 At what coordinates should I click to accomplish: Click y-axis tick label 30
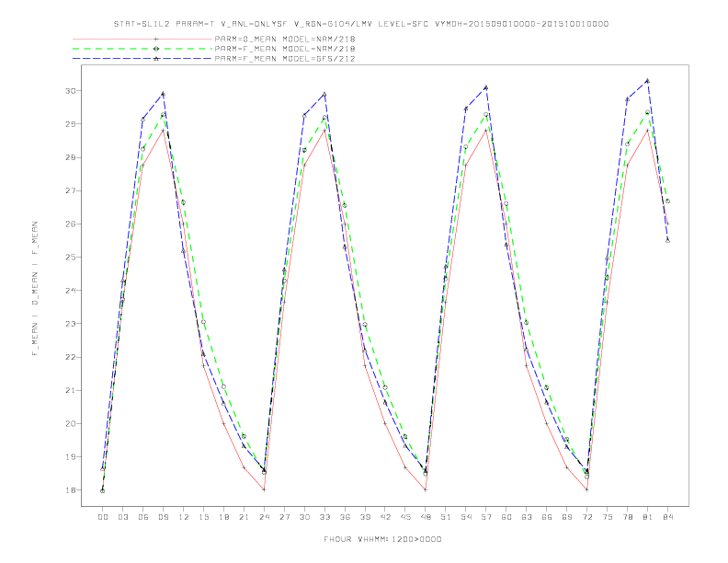70,90
